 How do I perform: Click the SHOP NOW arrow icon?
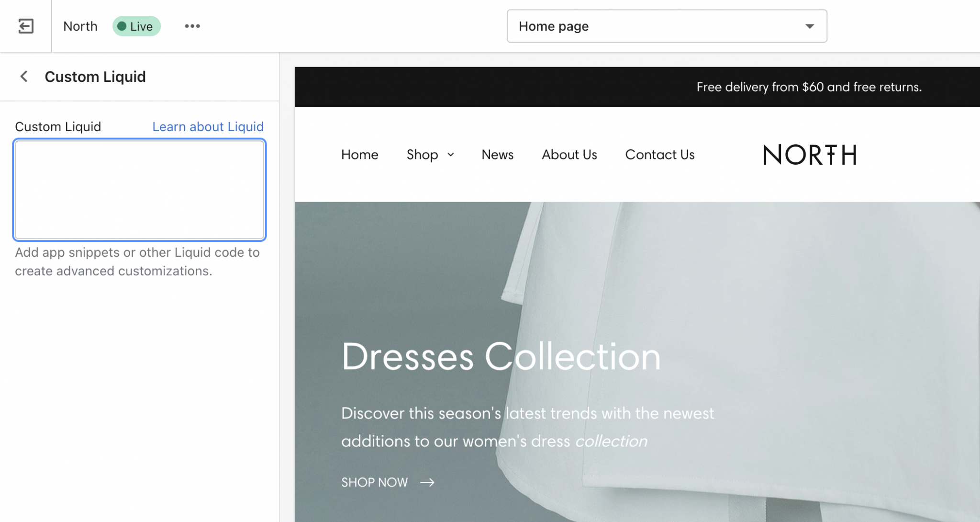coord(427,482)
